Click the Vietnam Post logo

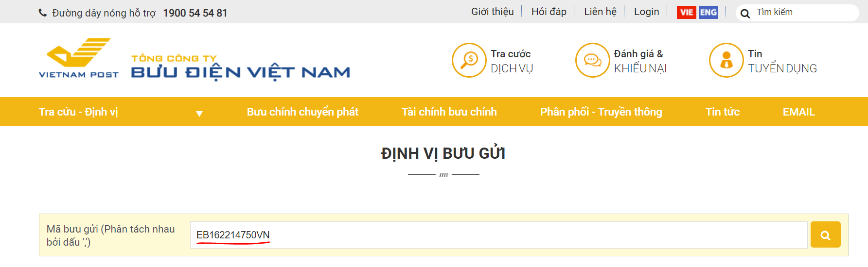[79, 58]
